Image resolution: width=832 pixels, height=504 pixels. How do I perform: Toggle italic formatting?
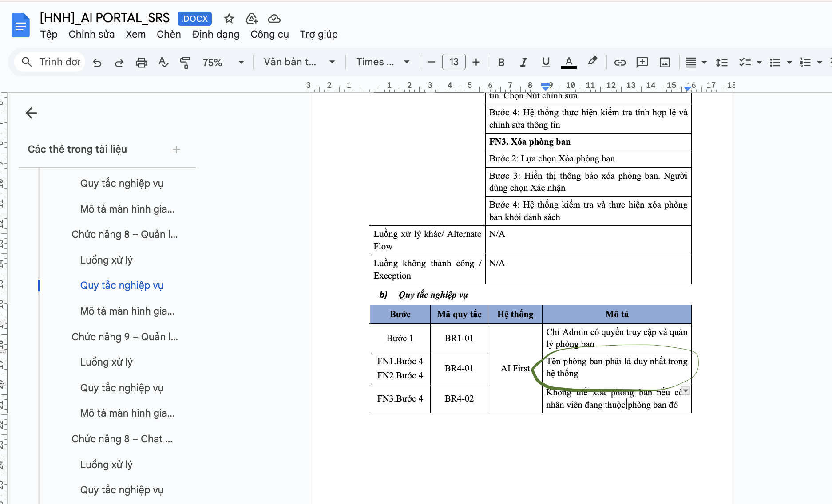[523, 63]
